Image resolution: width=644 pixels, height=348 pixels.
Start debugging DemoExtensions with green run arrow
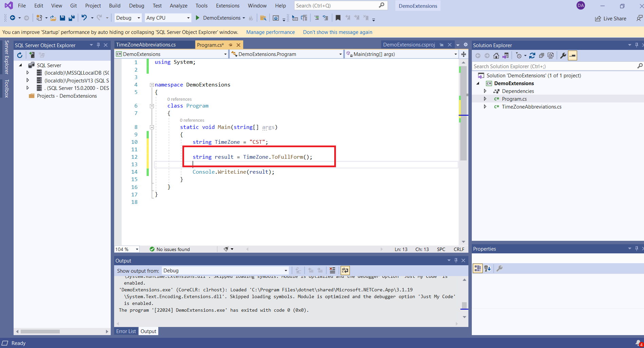(197, 18)
